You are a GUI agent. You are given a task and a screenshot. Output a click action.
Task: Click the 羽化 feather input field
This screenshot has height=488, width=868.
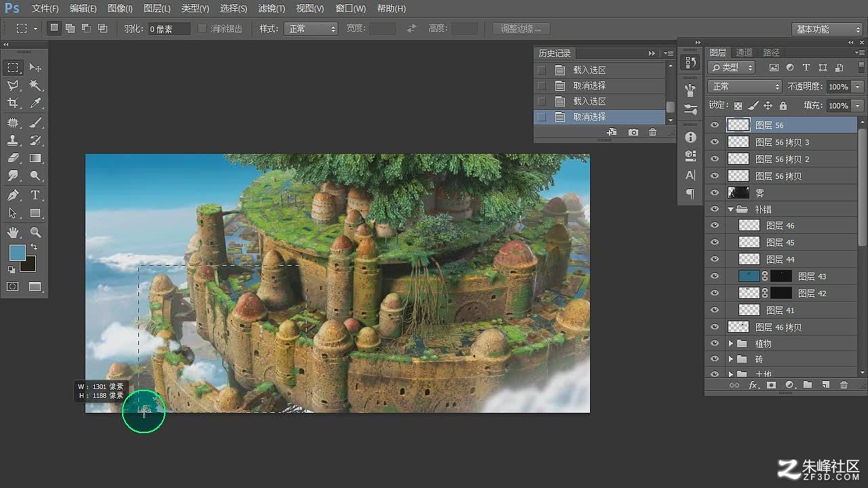coord(169,29)
